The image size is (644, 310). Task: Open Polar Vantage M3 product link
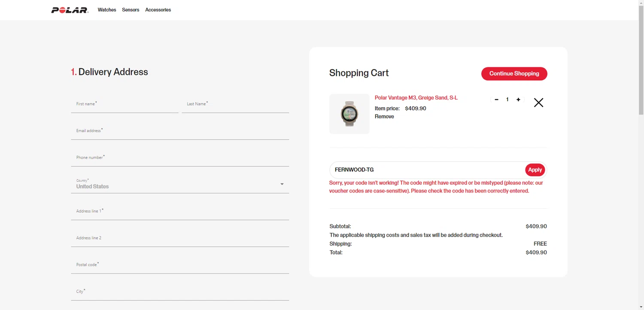click(416, 98)
